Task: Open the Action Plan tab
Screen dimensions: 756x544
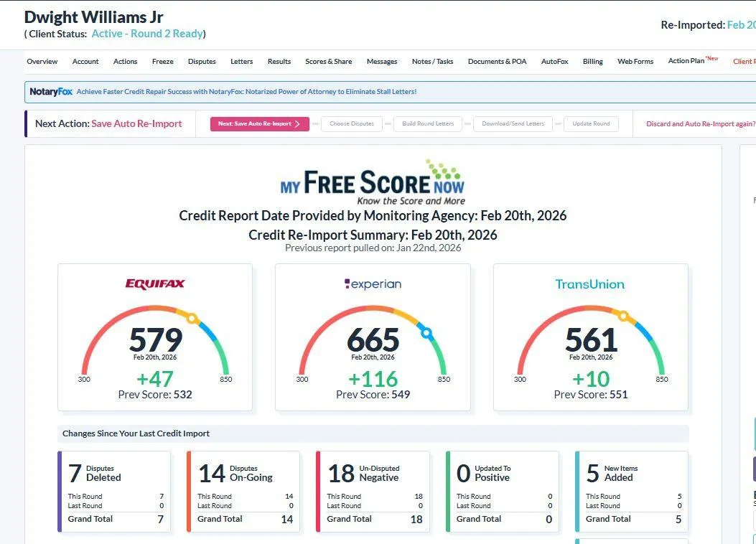Action: click(693, 60)
